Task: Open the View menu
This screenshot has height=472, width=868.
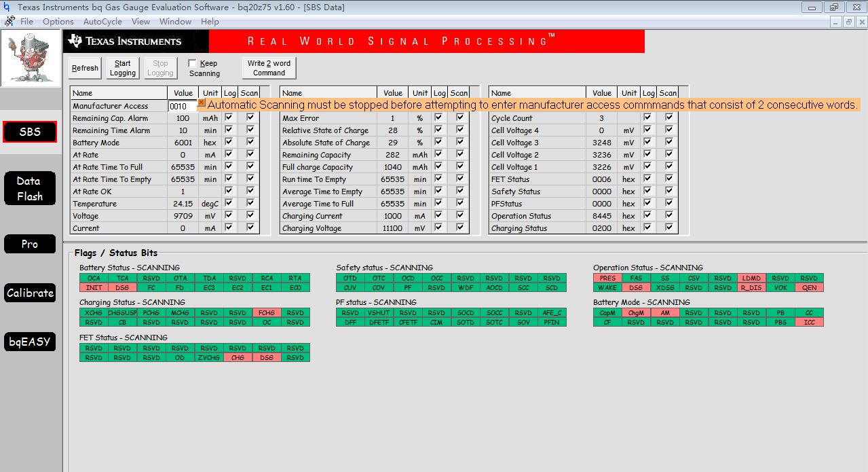Action: click(x=140, y=21)
